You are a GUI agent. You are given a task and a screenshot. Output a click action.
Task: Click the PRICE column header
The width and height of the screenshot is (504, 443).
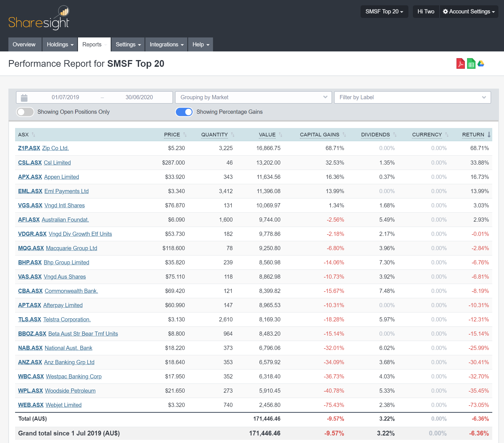coord(172,135)
